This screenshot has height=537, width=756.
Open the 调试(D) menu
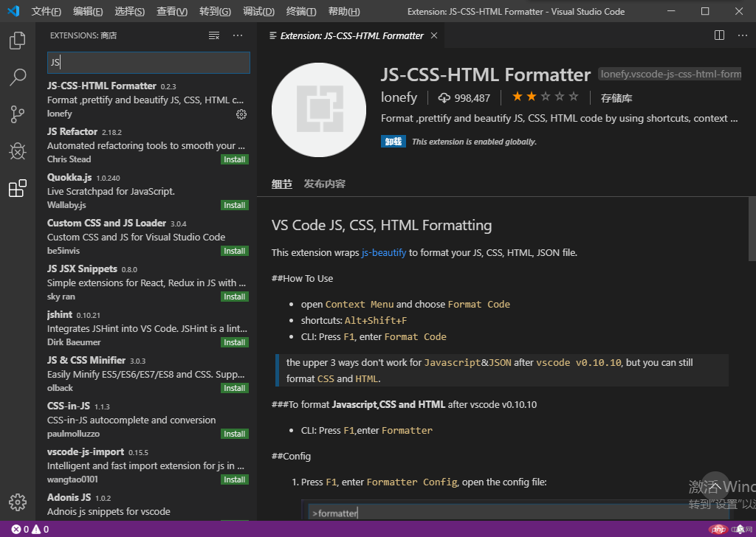point(259,12)
